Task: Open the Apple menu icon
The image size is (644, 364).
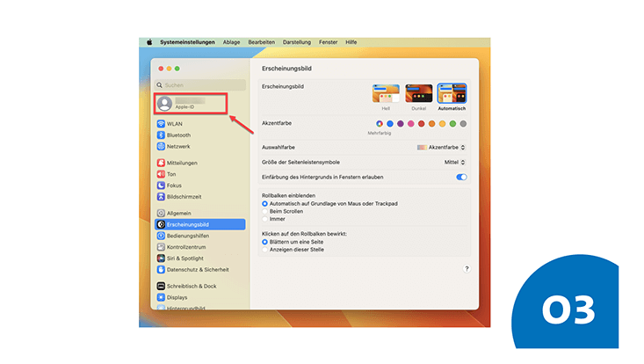Action: (x=149, y=42)
